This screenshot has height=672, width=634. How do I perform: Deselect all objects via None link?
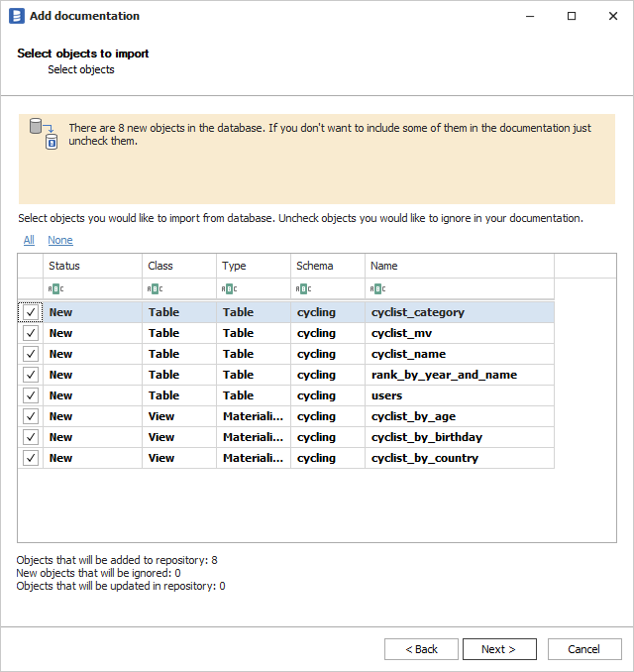59,240
